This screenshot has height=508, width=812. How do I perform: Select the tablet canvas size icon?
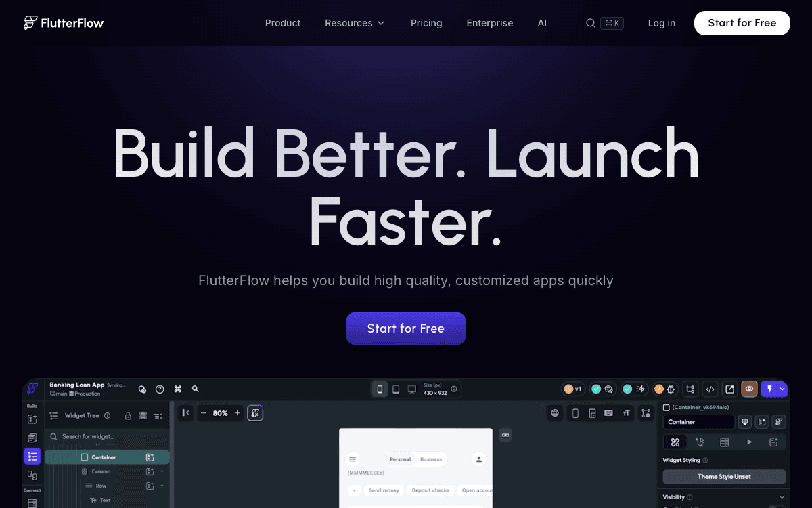point(396,389)
